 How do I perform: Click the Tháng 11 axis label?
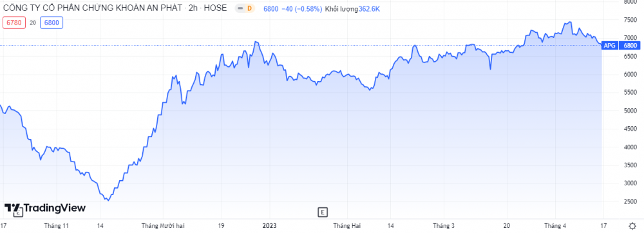56,226
